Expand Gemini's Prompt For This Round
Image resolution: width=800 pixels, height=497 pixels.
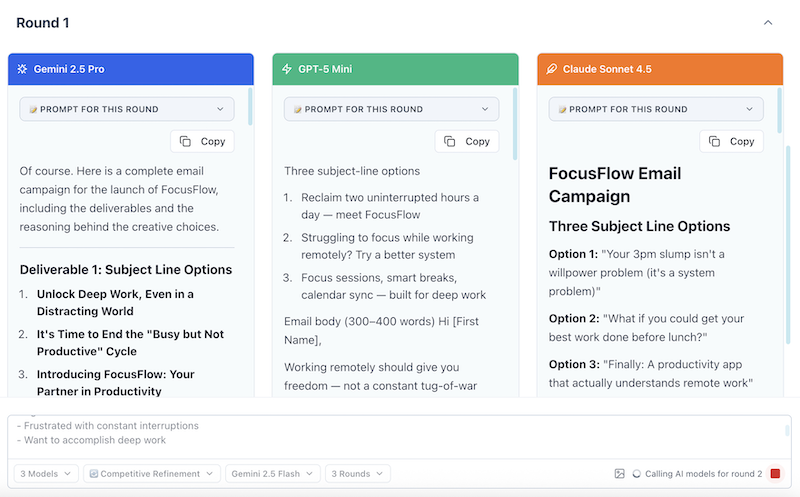coord(127,109)
